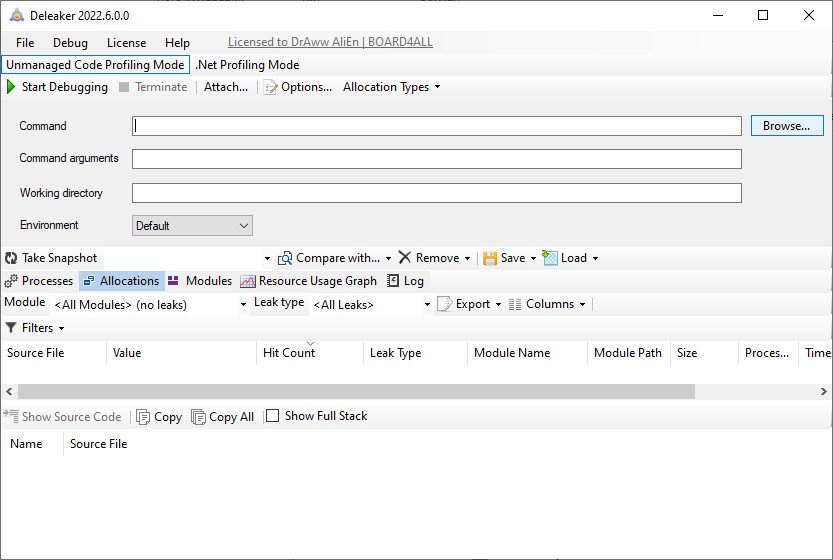Click the Copy All button
This screenshot has height=560, width=833.
(x=223, y=417)
